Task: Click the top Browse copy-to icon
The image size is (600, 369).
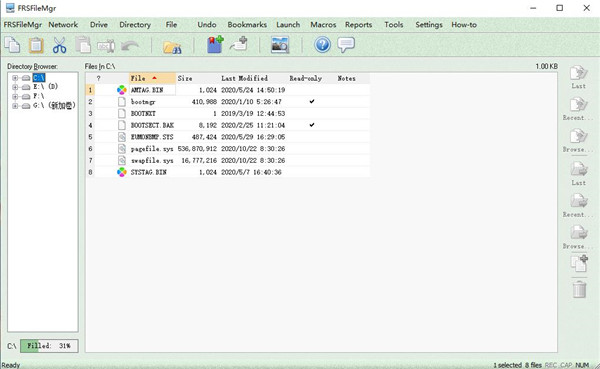Action: (578, 137)
